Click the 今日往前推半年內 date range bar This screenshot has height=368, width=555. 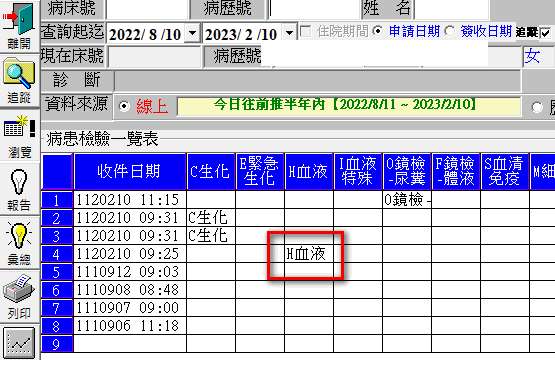pyautogui.click(x=349, y=106)
